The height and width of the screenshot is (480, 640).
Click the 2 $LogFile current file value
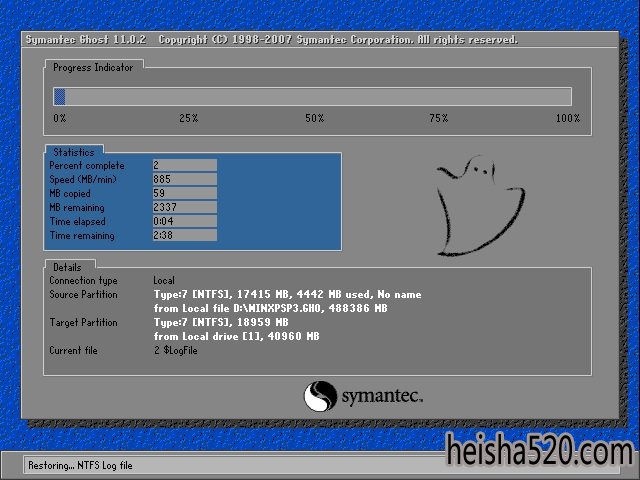pyautogui.click(x=176, y=351)
